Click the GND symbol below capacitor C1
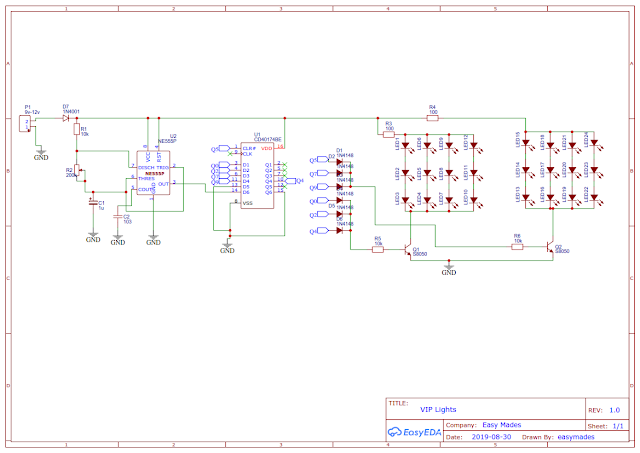This screenshot has width=640, height=453. pyautogui.click(x=93, y=238)
